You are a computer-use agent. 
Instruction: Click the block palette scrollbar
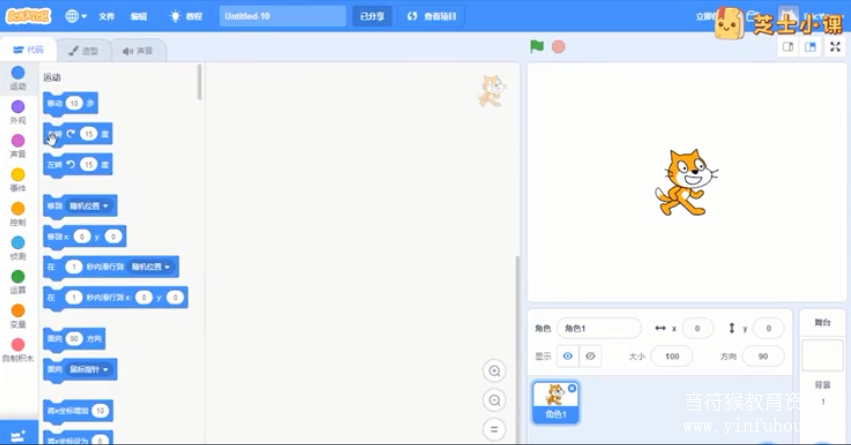pyautogui.click(x=200, y=82)
